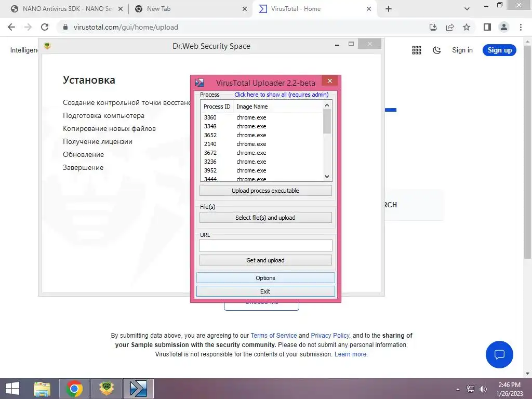Click the install app icon in address bar

click(x=433, y=27)
